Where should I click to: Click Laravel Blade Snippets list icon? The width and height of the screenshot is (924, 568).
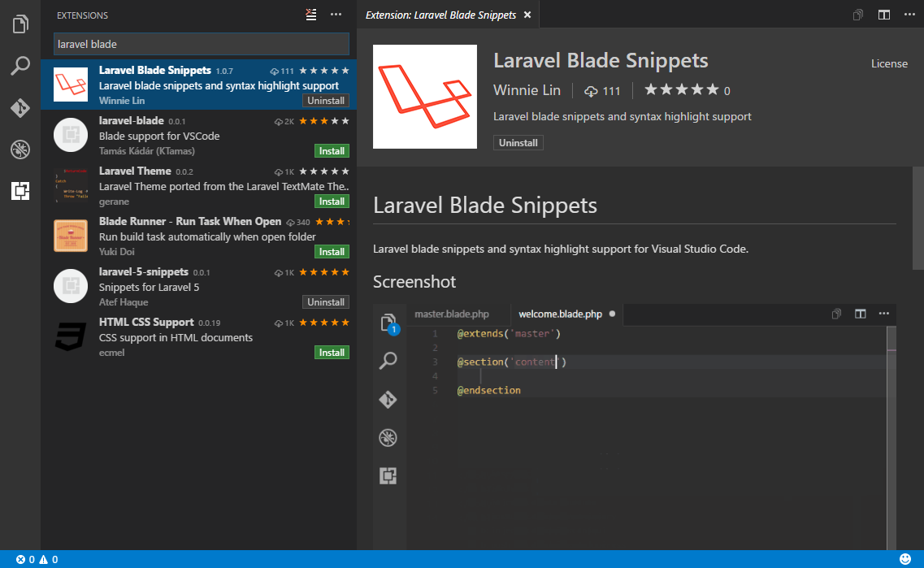click(71, 85)
